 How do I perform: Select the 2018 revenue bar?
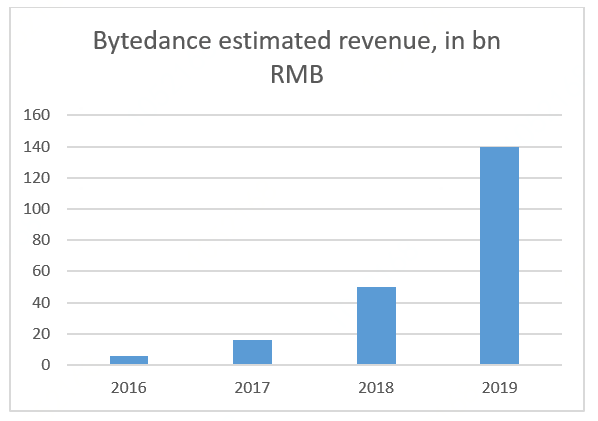(376, 326)
